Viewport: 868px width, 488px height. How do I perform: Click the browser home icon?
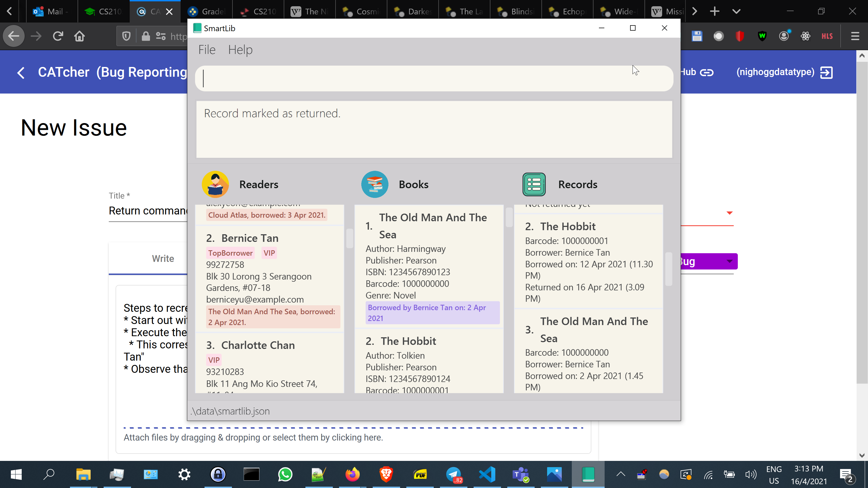(79, 36)
